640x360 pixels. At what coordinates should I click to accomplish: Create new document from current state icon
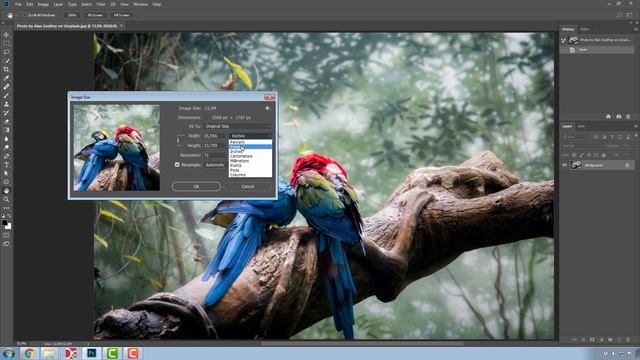pos(608,117)
